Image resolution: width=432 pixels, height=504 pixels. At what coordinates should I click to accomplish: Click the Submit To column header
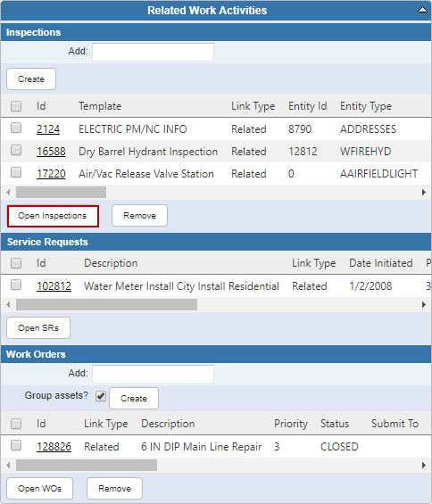[x=395, y=424]
